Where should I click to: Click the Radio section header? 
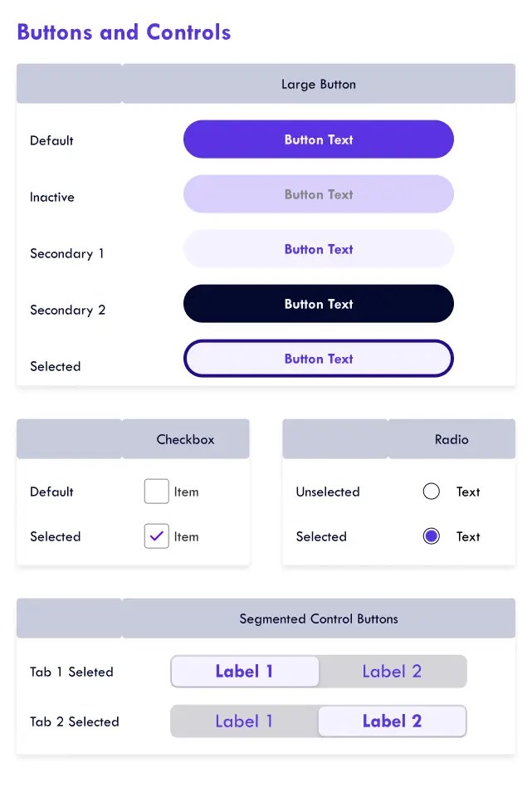451,439
